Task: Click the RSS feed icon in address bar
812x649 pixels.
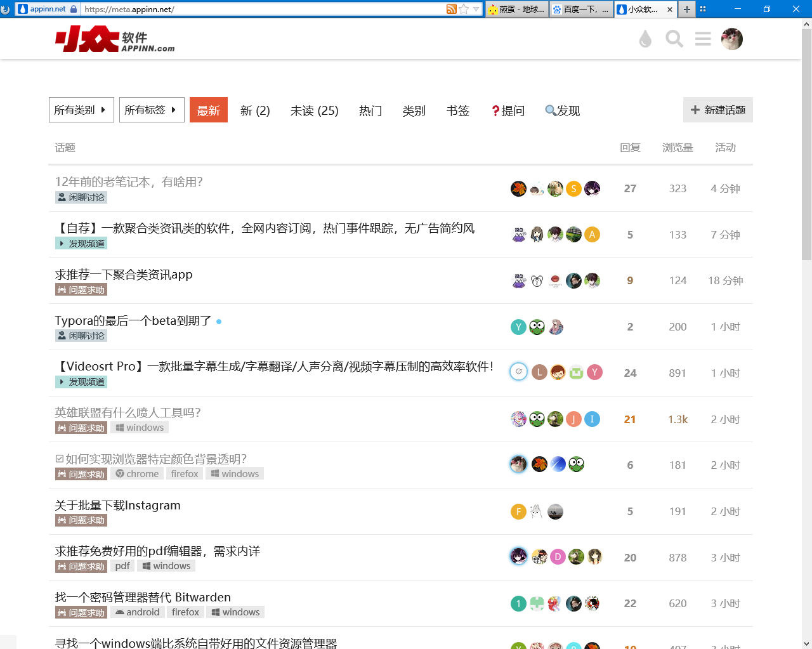Action: [x=451, y=9]
